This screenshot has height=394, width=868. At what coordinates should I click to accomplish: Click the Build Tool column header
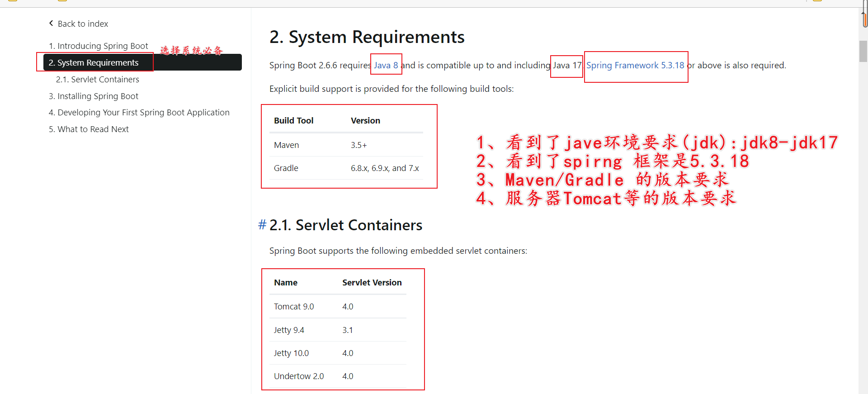click(x=294, y=120)
